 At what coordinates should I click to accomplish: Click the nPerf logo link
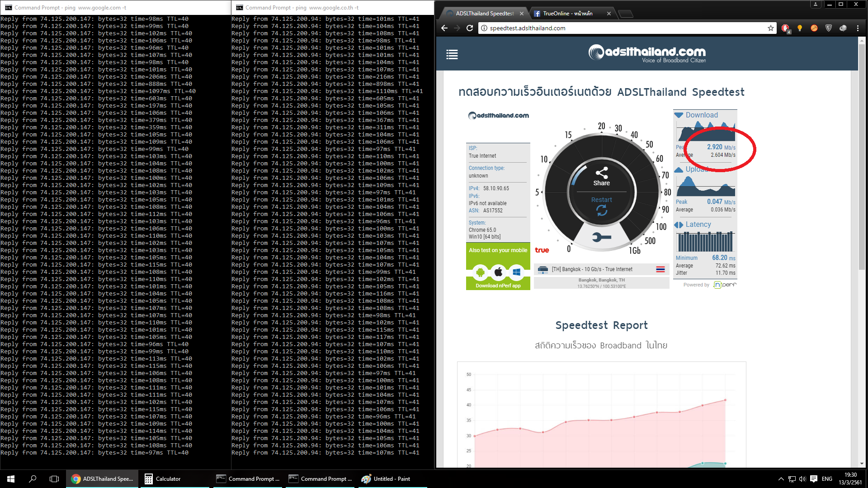click(725, 285)
